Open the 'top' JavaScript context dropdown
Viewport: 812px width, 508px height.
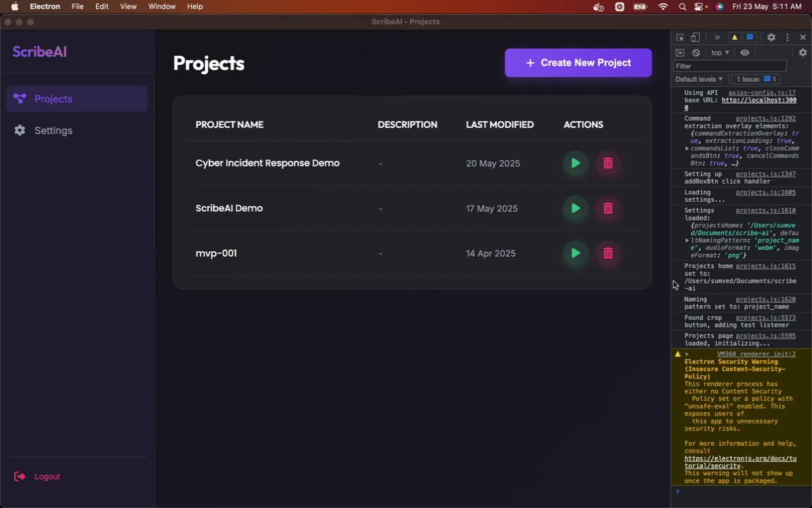(x=719, y=53)
